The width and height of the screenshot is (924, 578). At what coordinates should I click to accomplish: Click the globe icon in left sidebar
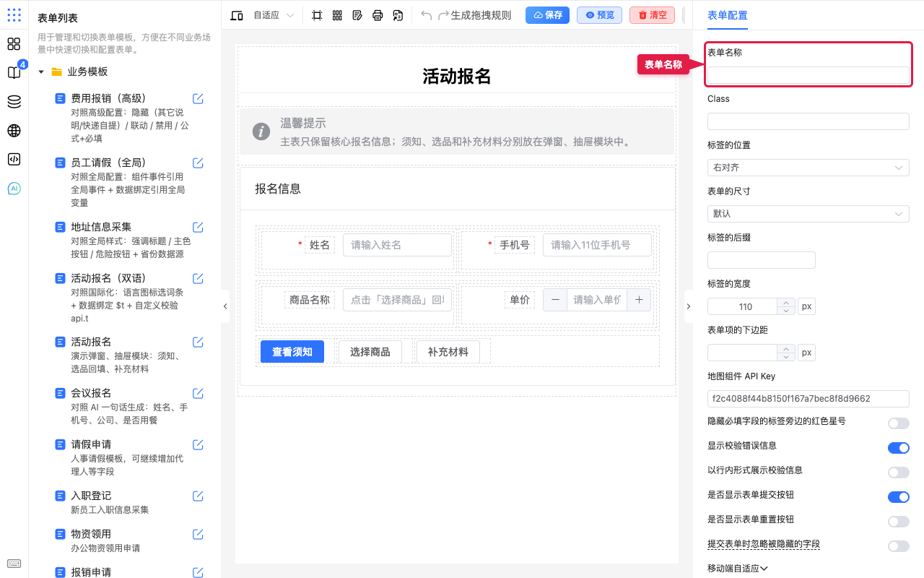(14, 131)
